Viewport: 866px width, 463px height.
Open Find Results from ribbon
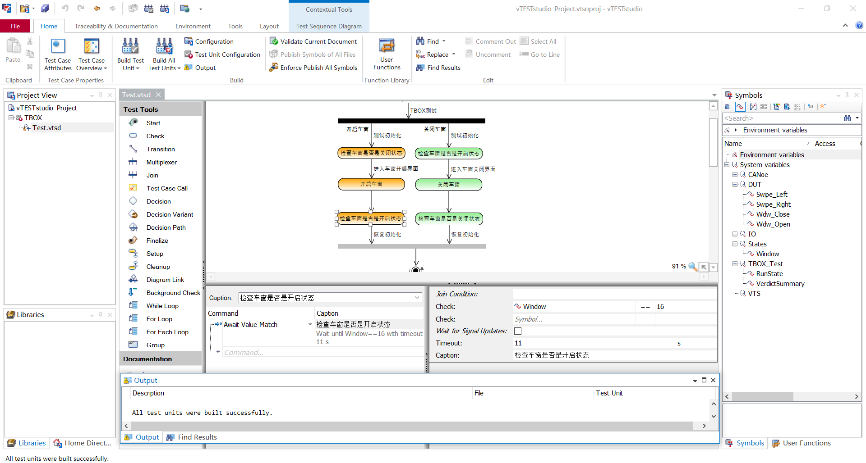pyautogui.click(x=438, y=67)
